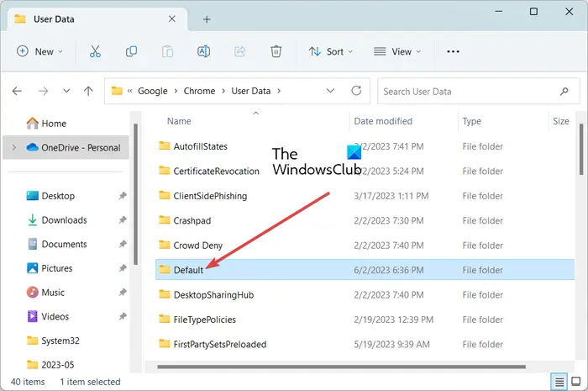Viewport: 588px width, 391px height.
Task: Select OneDrive - Personal in sidebar
Action: click(x=66, y=147)
